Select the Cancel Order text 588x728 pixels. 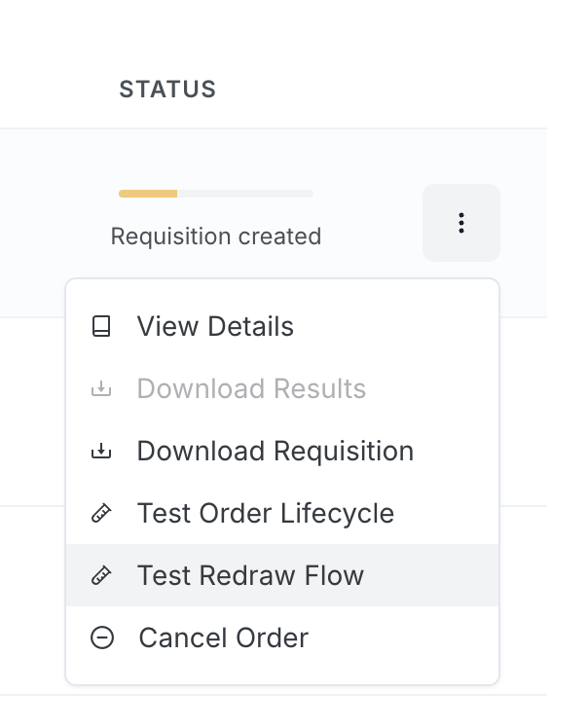point(224,638)
